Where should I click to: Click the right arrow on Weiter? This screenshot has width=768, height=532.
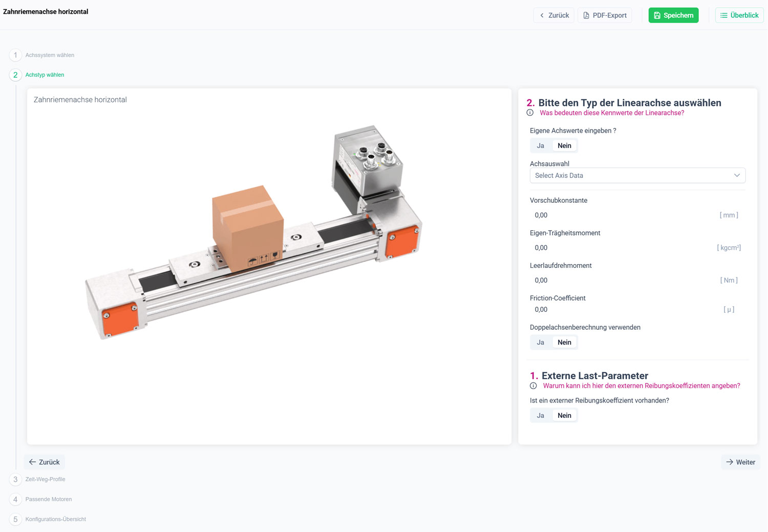click(730, 462)
